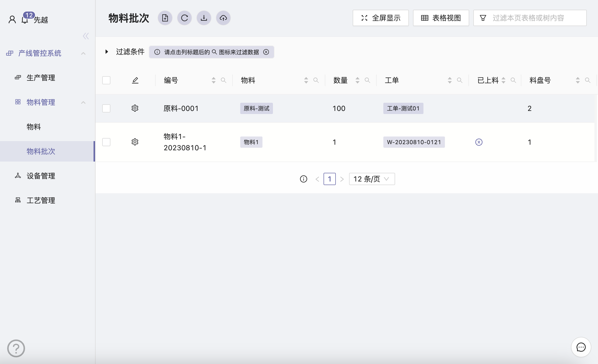Open the 12 条/页 page size dropdown
The image size is (598, 364).
click(372, 179)
